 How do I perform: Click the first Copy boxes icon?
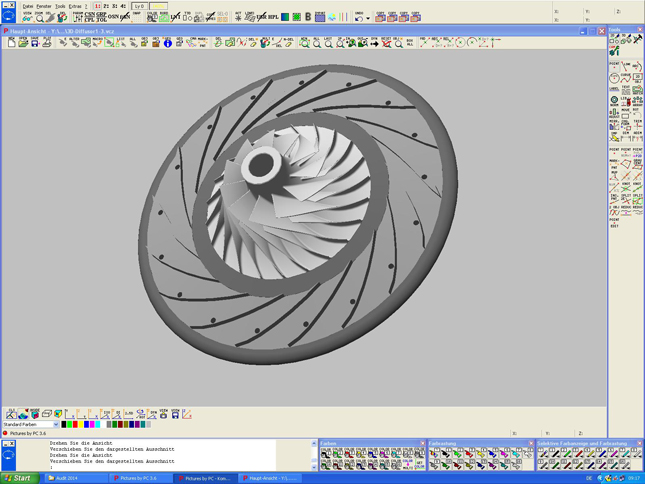[380, 17]
